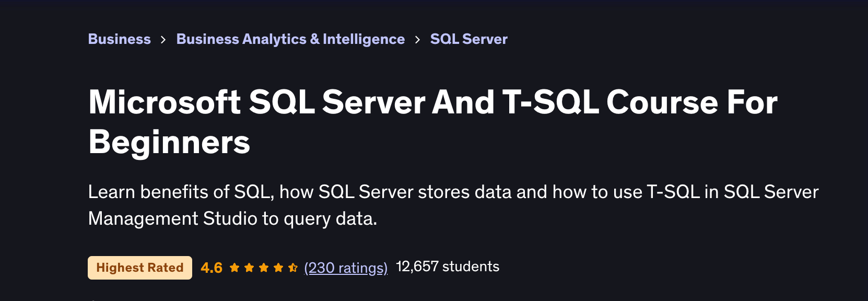Screen dimensions: 868x301
Task: Click the badge beside the course rating
Action: (x=139, y=268)
